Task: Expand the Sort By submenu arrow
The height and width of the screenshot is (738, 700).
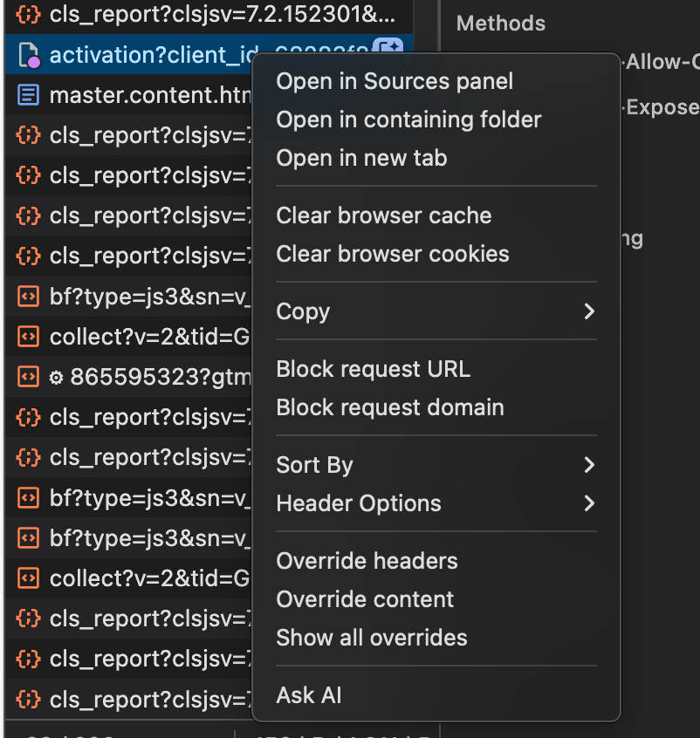Action: click(x=589, y=465)
